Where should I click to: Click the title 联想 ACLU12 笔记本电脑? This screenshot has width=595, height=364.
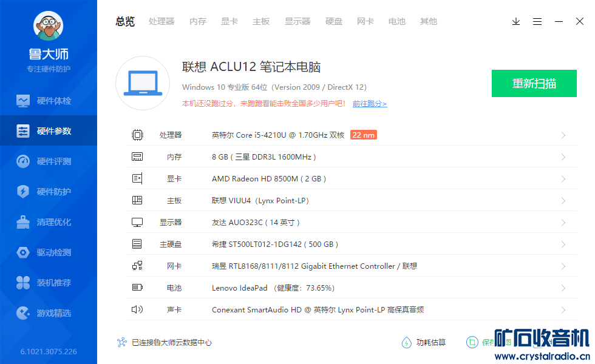pos(251,67)
